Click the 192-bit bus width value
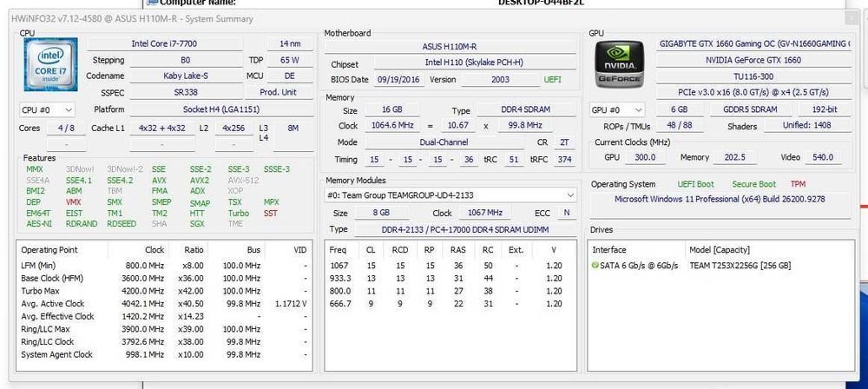Screen dimensions: 868x389 (x=825, y=109)
